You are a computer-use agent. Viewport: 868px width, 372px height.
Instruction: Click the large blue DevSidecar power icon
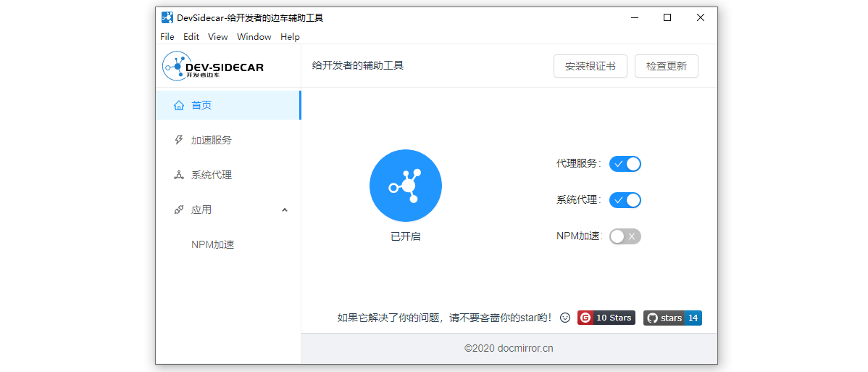pos(405,186)
